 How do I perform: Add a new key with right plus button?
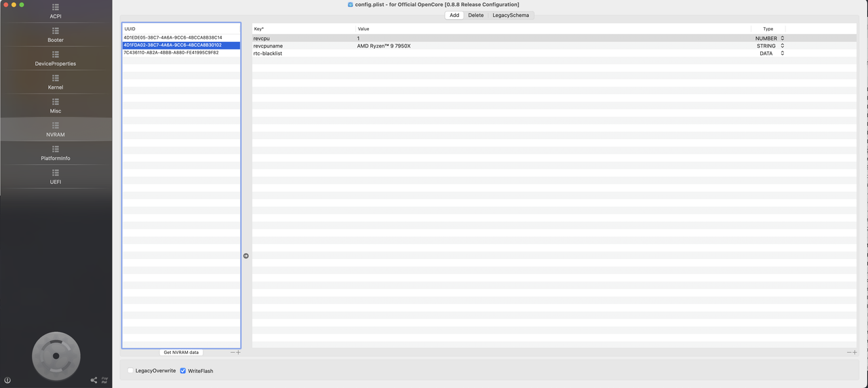pos(855,352)
